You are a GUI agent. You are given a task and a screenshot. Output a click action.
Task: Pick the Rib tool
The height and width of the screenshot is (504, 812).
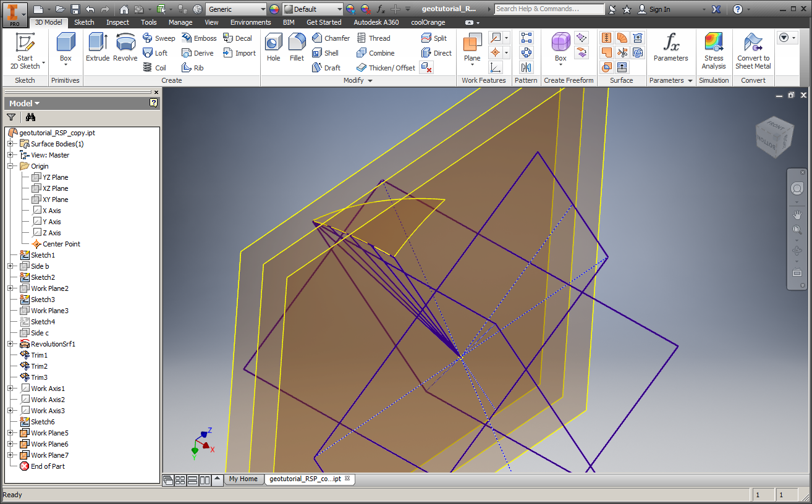pos(192,68)
